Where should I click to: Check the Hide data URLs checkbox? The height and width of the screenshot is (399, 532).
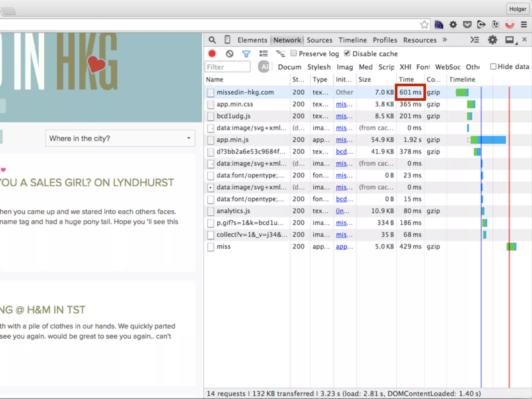click(x=493, y=66)
